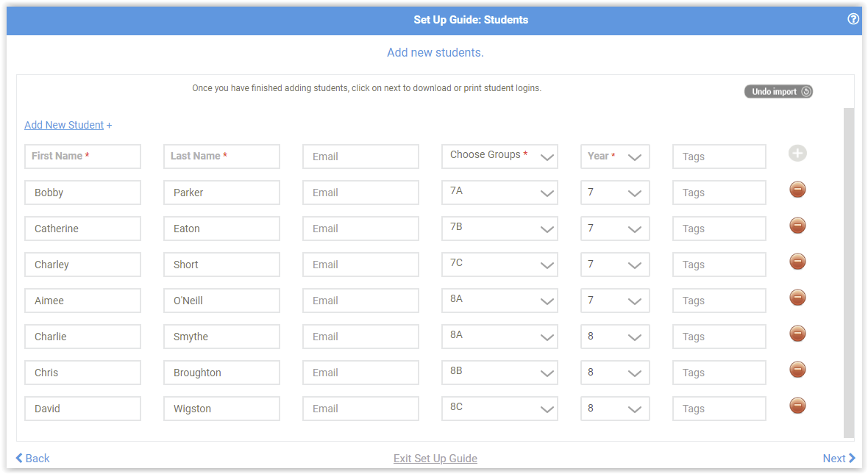
Task: Remove Chris Broughton with the minus icon
Action: pos(797,370)
